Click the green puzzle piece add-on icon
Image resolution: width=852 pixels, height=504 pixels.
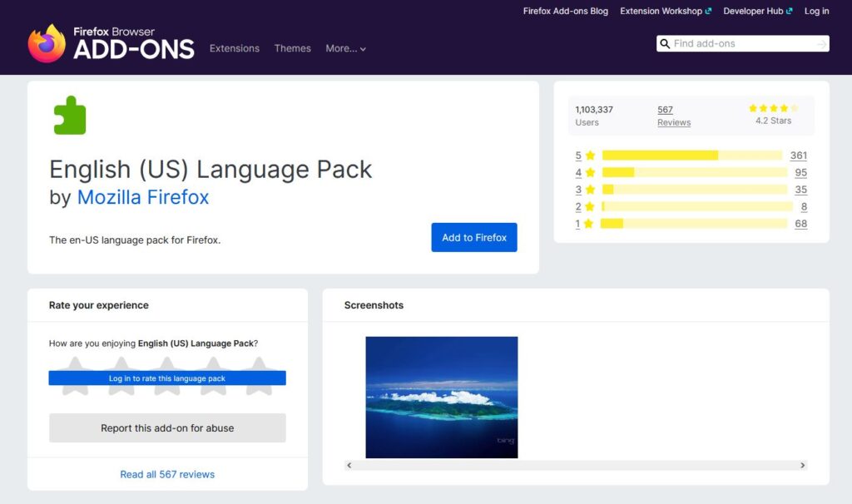pos(70,115)
